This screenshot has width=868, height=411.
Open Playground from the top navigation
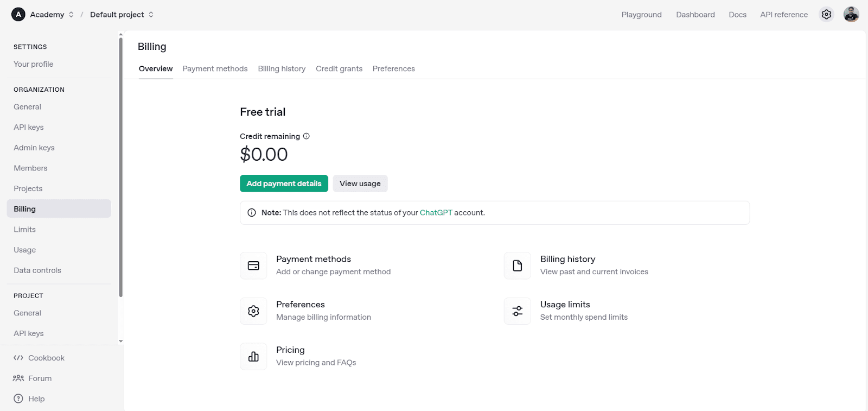point(642,15)
